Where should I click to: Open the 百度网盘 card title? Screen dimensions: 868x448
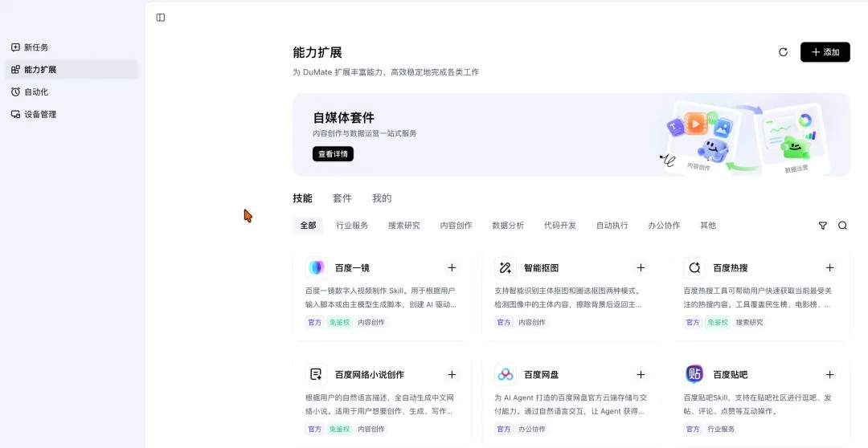542,374
